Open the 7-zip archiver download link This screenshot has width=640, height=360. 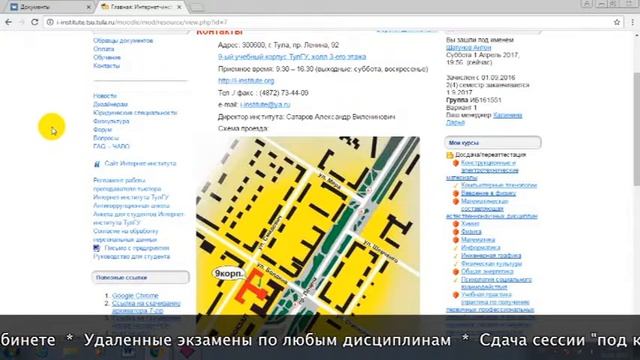pyautogui.click(x=146, y=307)
